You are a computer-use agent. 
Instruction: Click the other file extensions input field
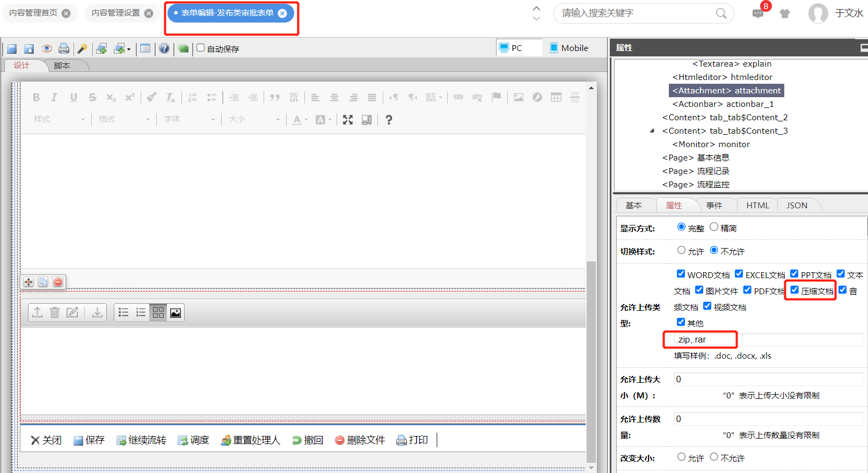pyautogui.click(x=769, y=340)
